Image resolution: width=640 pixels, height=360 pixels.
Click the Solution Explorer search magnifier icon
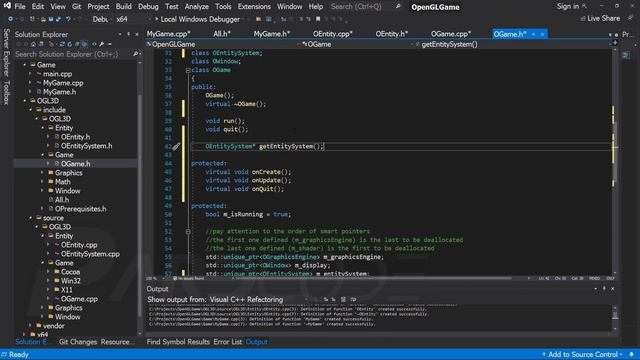click(135, 54)
